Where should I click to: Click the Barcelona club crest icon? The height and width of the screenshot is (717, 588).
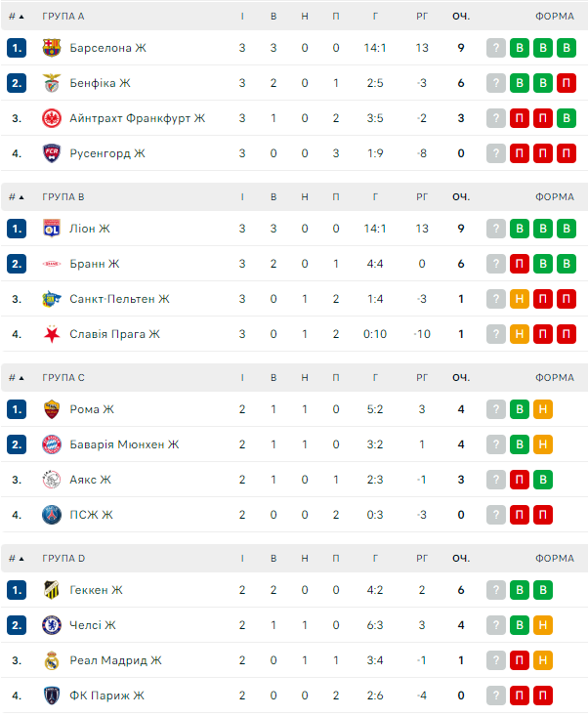pyautogui.click(x=52, y=48)
